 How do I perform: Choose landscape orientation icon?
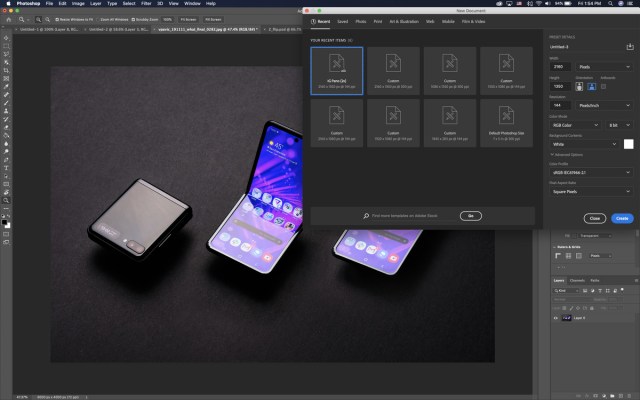591,87
